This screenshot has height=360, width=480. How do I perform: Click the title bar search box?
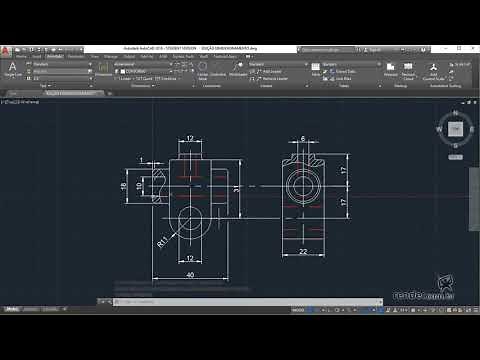click(327, 50)
